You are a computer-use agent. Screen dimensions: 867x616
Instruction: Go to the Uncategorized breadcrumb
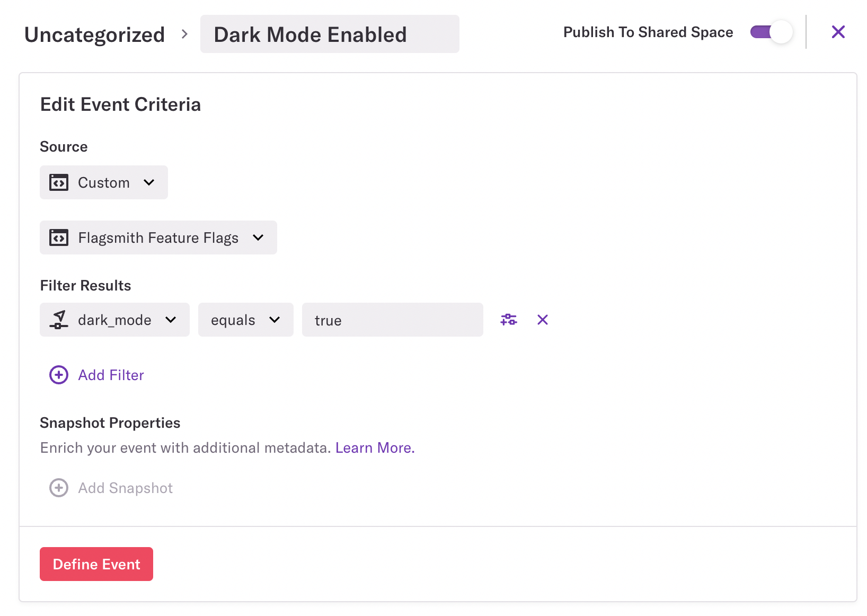tap(95, 34)
